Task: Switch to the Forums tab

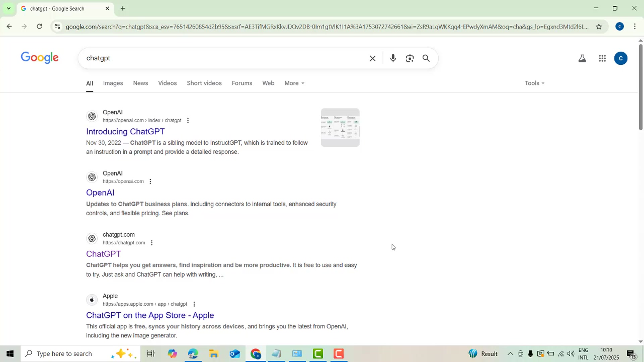Action: coord(242,83)
